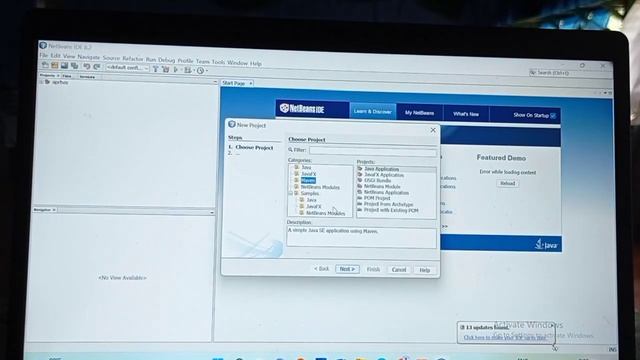Image resolution: width=640 pixels, height=360 pixels.
Task: Select POM Project in Projects list
Action: (x=377, y=198)
